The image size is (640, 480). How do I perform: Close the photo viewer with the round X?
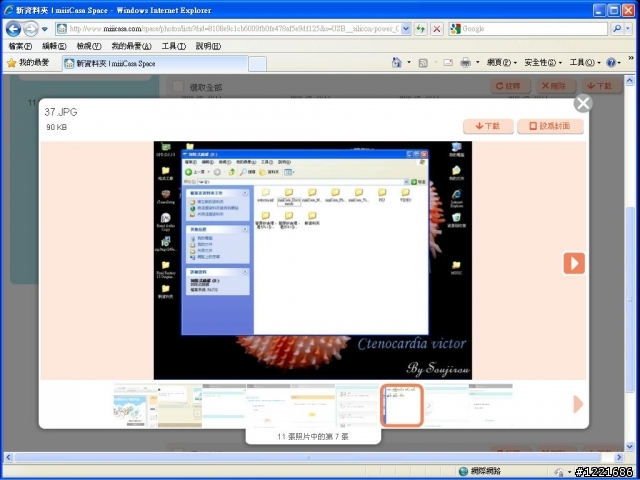(583, 104)
